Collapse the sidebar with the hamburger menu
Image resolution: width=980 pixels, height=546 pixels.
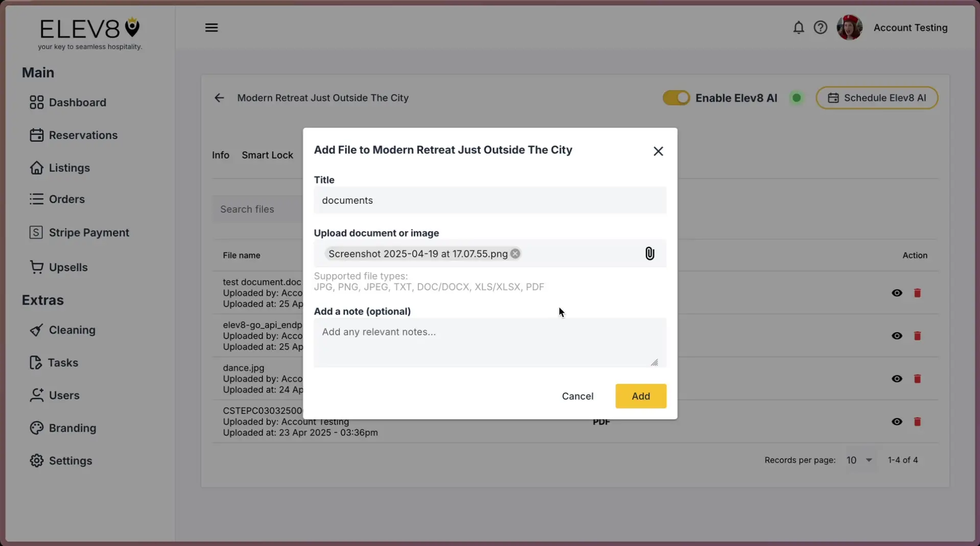pyautogui.click(x=212, y=27)
